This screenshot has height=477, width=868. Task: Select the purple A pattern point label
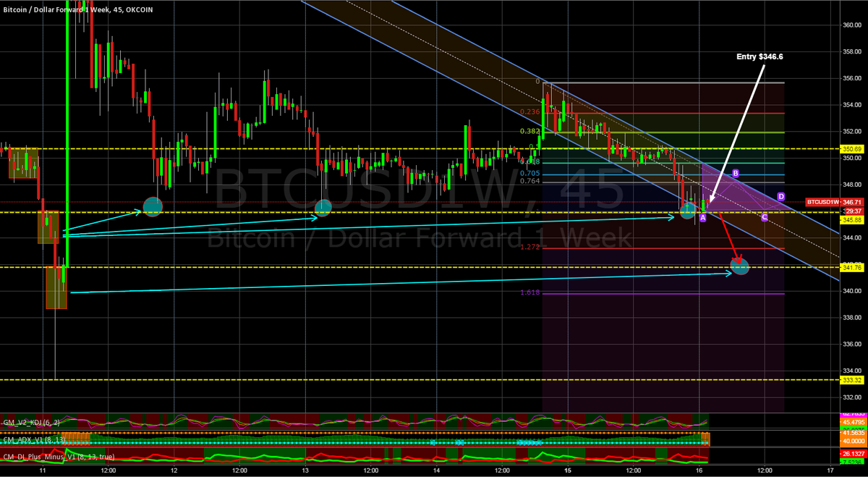click(702, 219)
